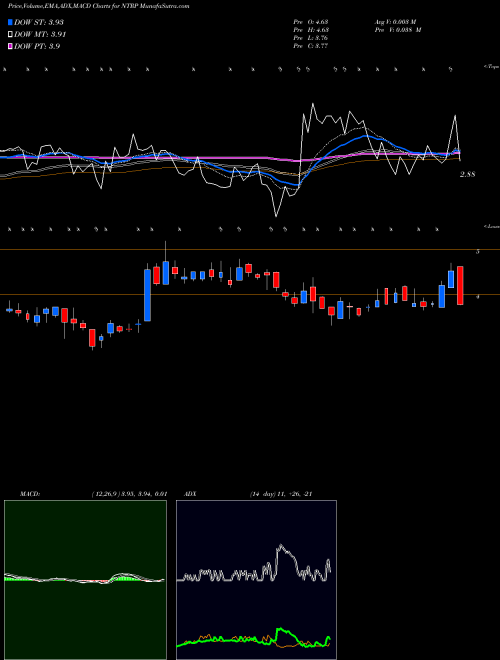This screenshot has height=660, width=500.
Task: Select the 'DOW PT: 3.9' legend text
Action: (37, 46)
